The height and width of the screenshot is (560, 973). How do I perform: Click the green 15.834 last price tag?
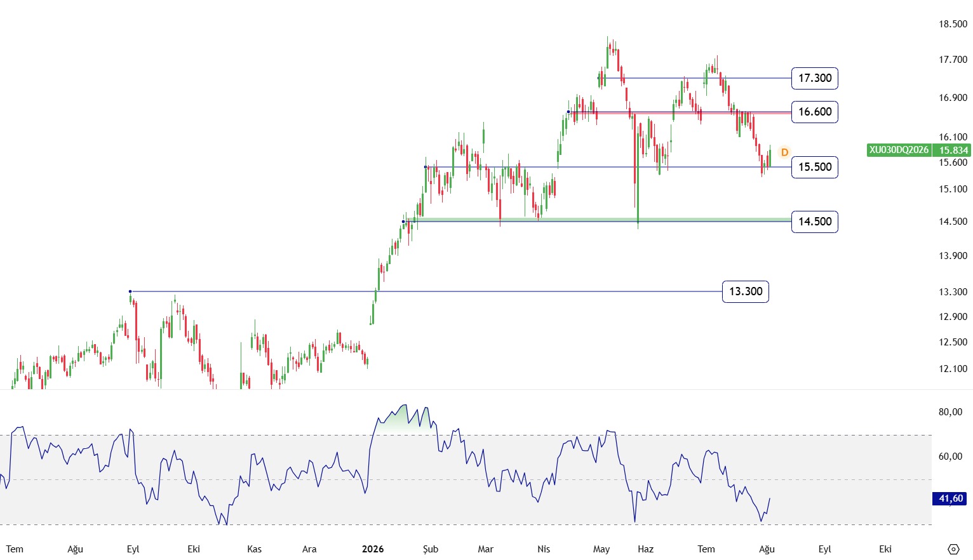coord(953,150)
